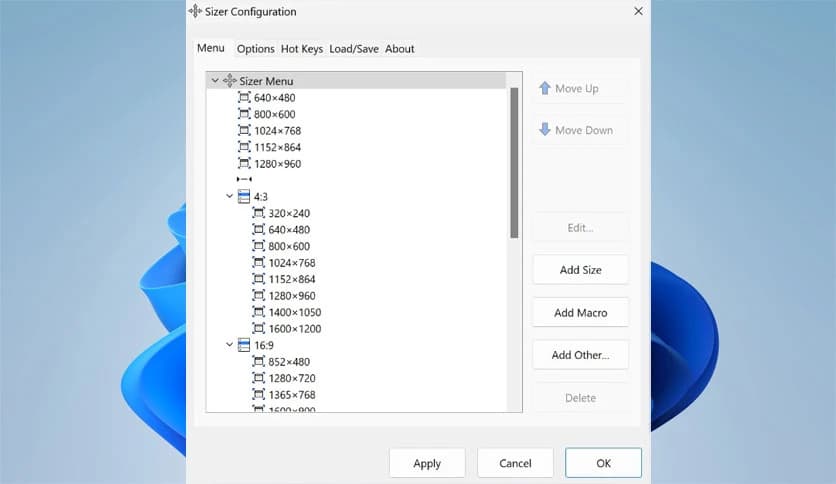Viewport: 836px width, 484px height.
Task: Click the size icon beside 1280×720
Action: click(x=259, y=378)
